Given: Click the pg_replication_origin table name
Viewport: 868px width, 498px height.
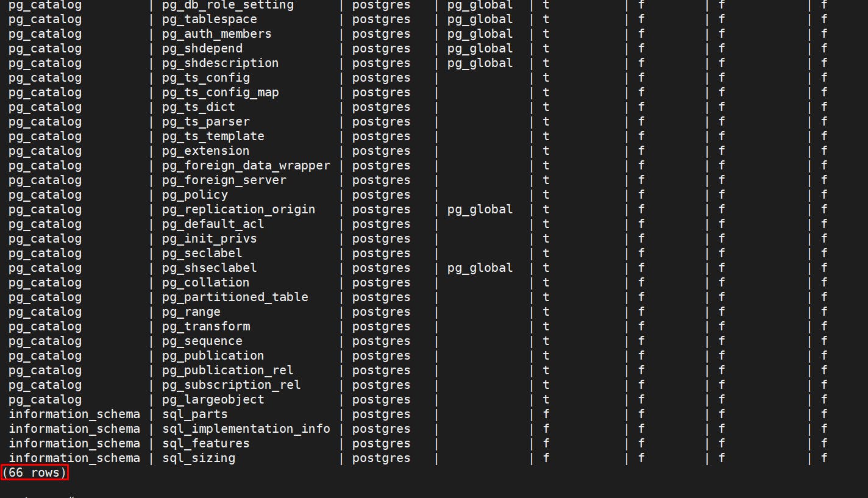Looking at the screenshot, I should pos(238,209).
